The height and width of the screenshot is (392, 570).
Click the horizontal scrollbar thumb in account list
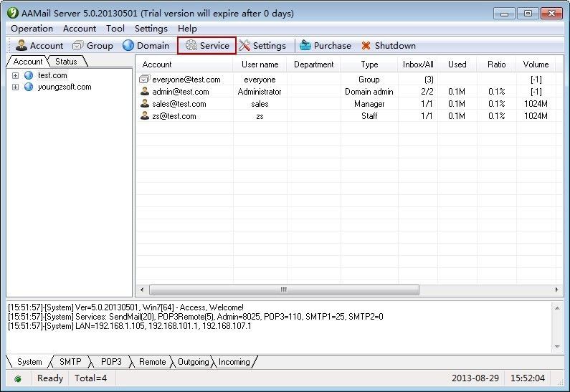coord(284,290)
